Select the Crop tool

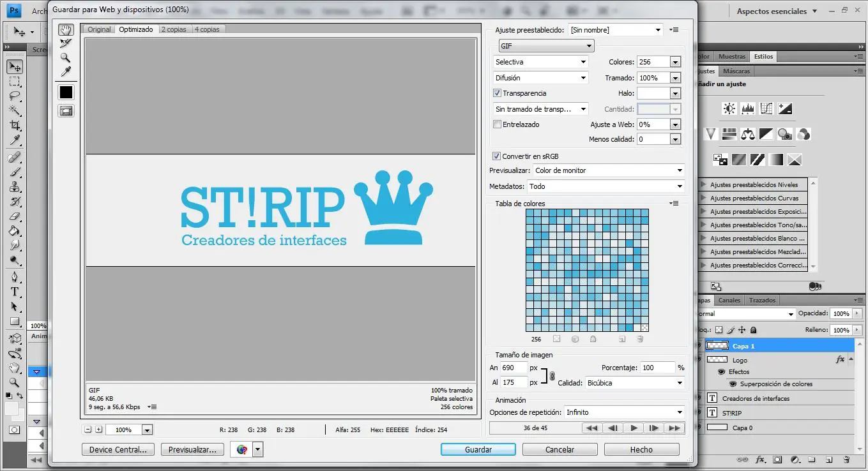tap(15, 125)
